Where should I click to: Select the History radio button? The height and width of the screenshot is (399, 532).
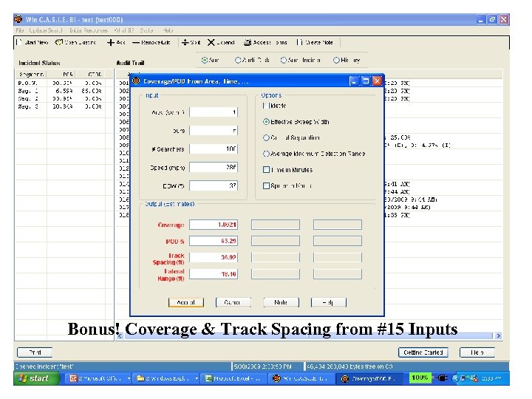(x=336, y=60)
